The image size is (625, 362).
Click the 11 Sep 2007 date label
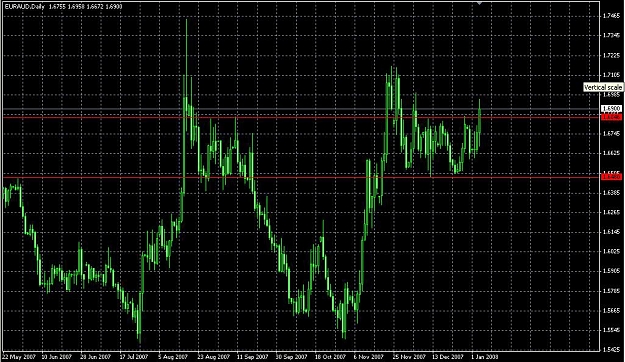pos(252,357)
